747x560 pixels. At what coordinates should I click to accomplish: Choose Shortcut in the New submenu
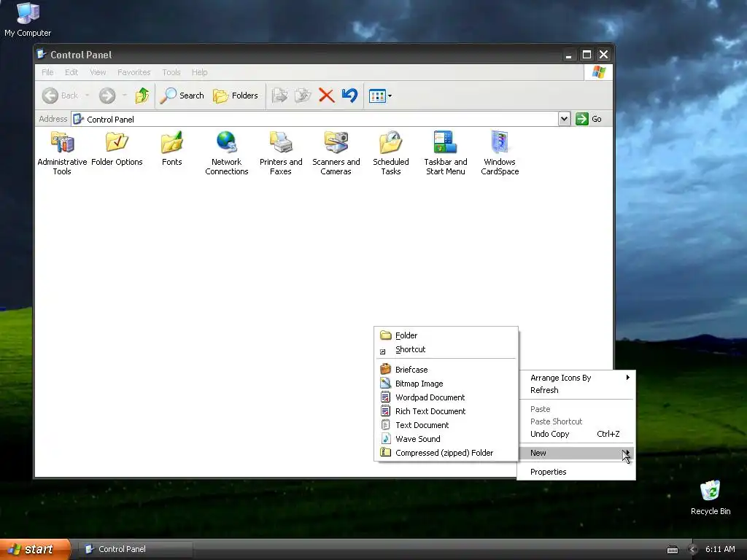coord(446,349)
